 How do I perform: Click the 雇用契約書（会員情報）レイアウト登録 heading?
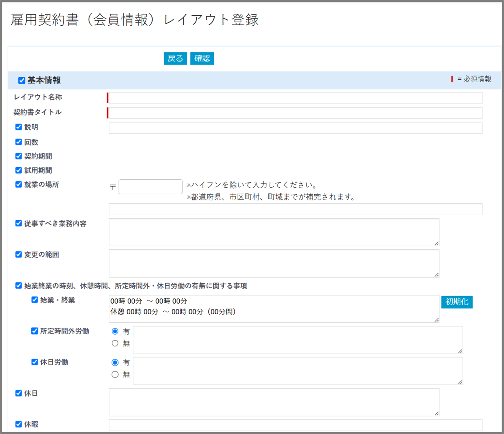click(135, 20)
